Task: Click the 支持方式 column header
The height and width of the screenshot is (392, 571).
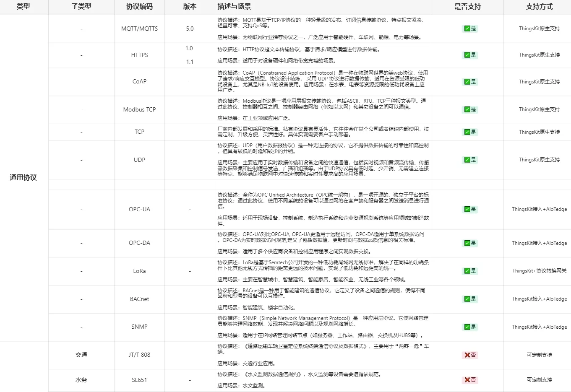Action: tap(539, 7)
